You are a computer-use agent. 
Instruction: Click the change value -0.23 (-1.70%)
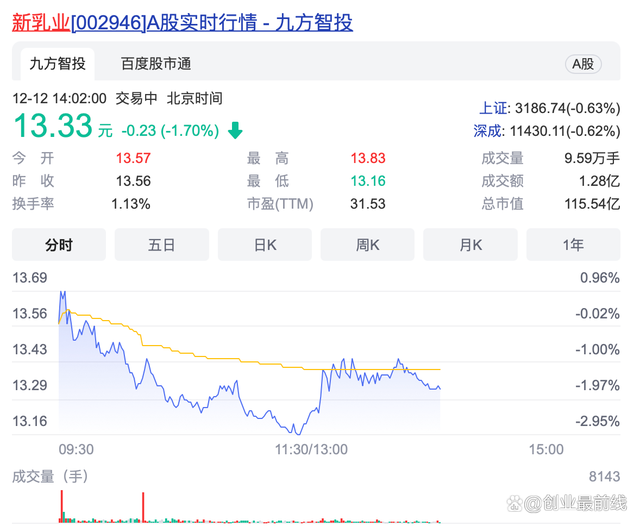pos(170,131)
